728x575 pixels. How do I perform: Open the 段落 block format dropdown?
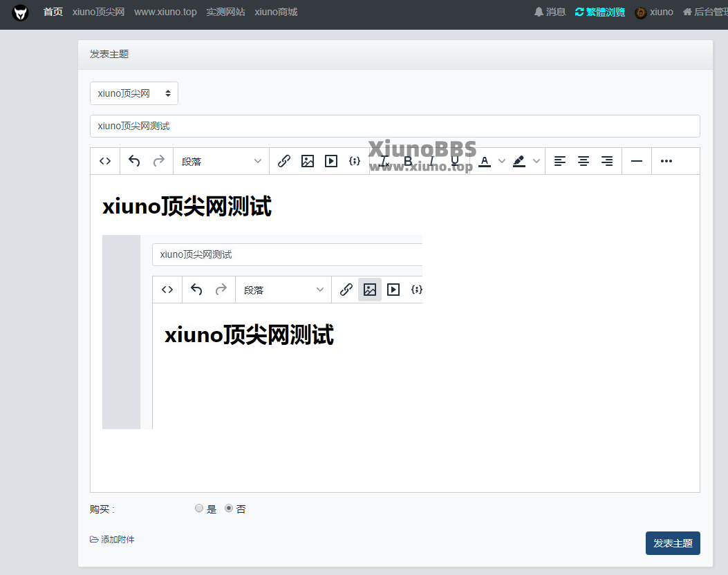click(221, 161)
